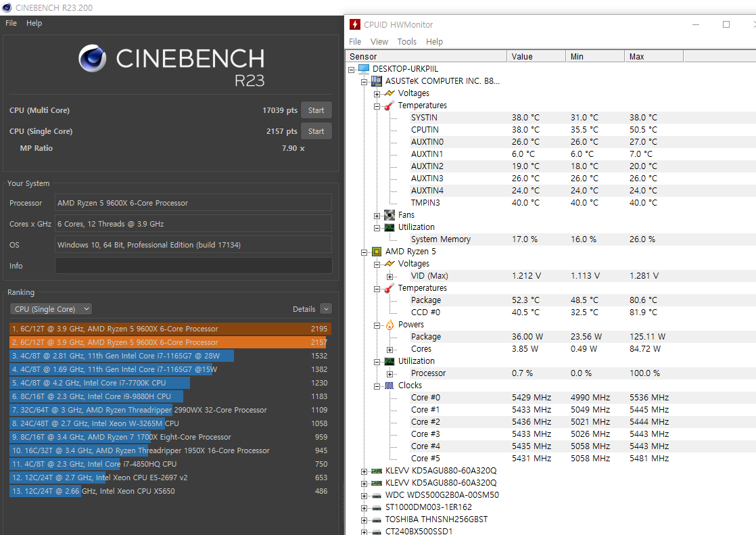The height and width of the screenshot is (535, 756).
Task: Expand the ASUSTeK Voltages node
Action: click(377, 94)
